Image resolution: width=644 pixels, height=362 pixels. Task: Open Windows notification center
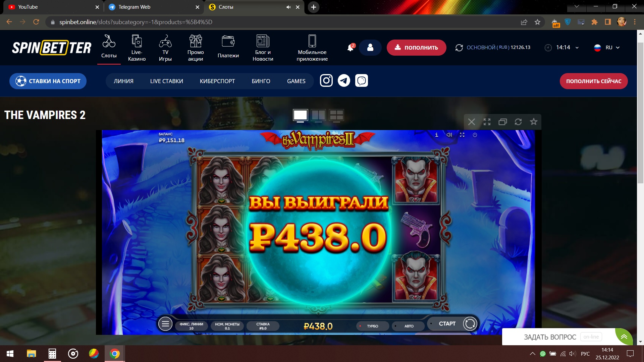(x=630, y=354)
